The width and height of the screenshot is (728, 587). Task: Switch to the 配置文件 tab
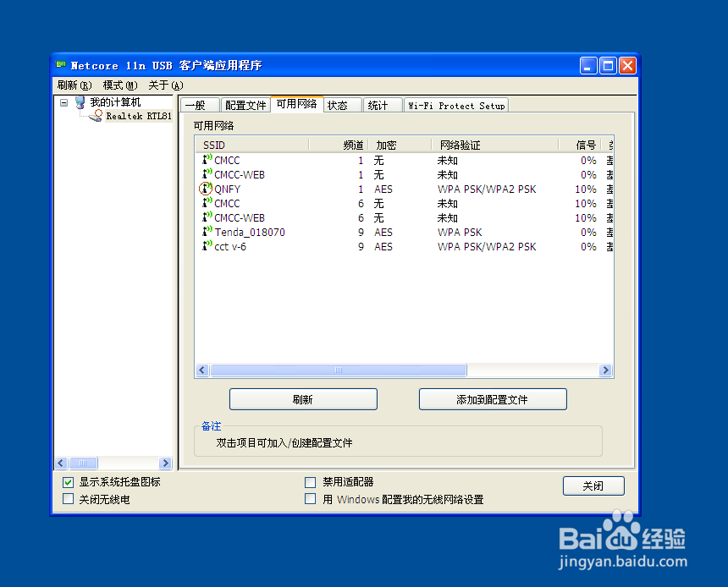[x=245, y=106]
